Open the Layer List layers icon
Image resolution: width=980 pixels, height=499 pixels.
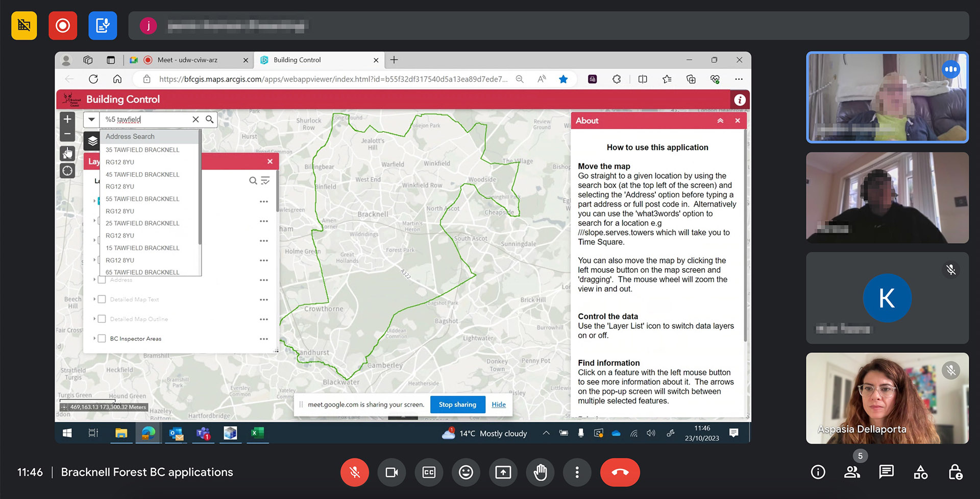click(92, 140)
